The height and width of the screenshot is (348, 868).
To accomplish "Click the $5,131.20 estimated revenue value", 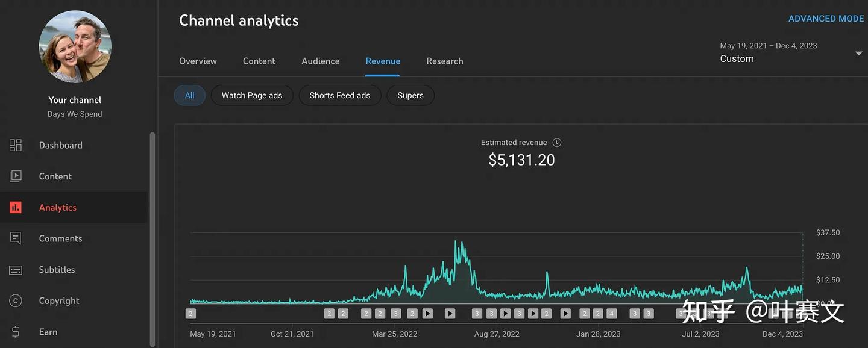I will point(521,160).
